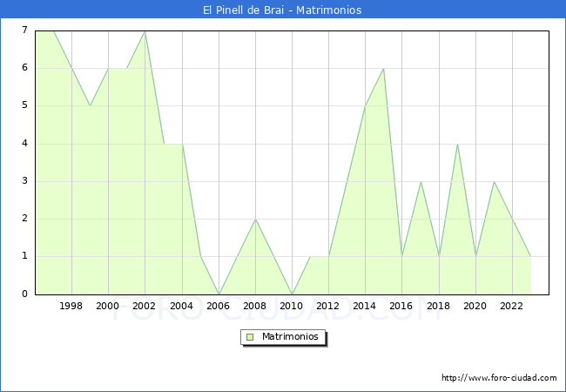This screenshot has width=566, height=392.
Task: Click the 2023 final data point at 1
Action: pyautogui.click(x=530, y=256)
